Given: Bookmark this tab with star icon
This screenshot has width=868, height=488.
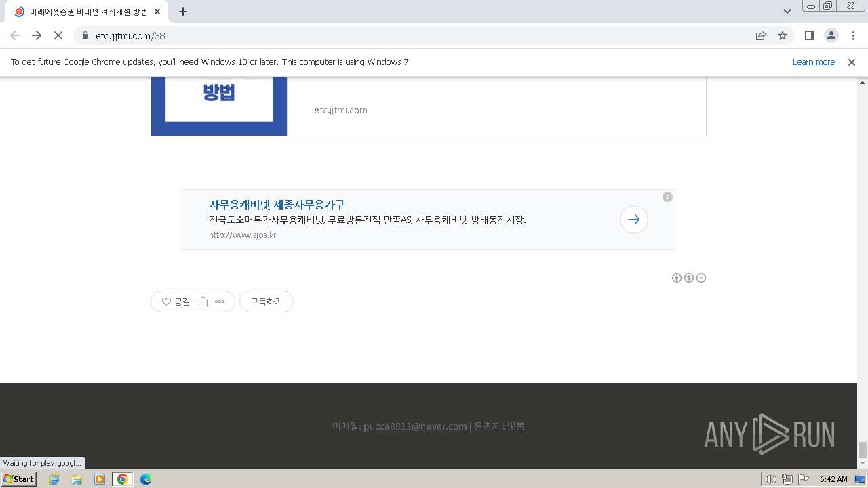Looking at the screenshot, I should click(783, 35).
